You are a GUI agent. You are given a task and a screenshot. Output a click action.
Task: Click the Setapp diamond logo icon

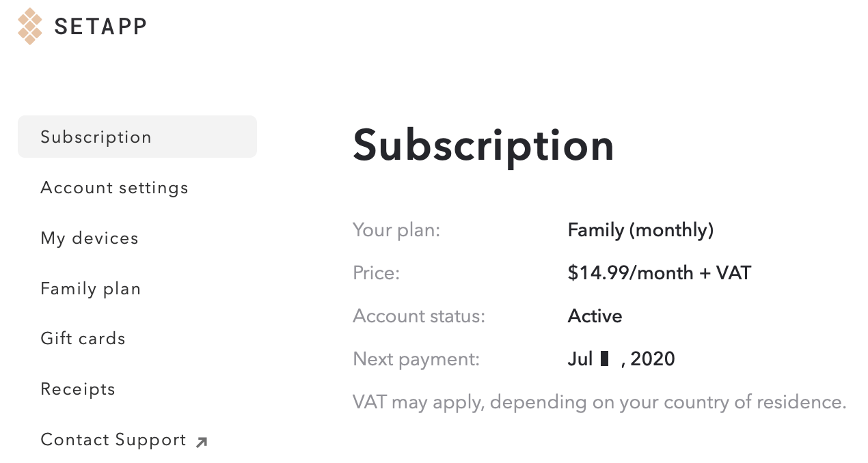click(30, 27)
